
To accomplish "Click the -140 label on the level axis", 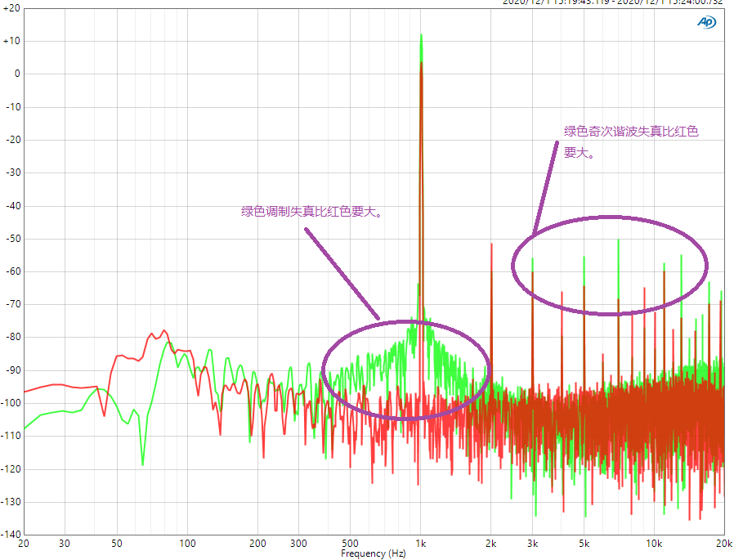I will [x=11, y=535].
